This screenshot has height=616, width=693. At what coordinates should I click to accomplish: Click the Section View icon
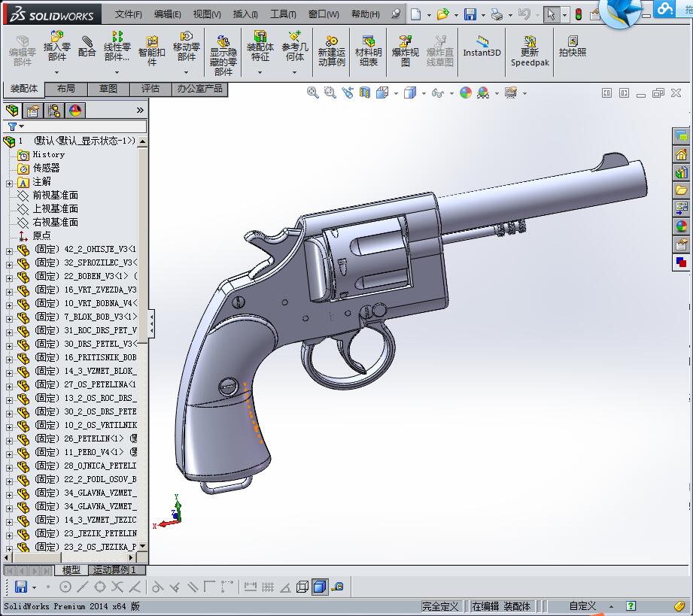(x=365, y=93)
